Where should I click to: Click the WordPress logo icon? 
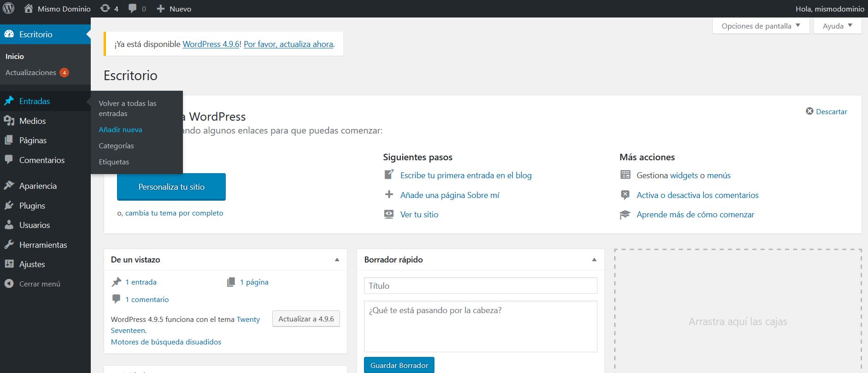(9, 8)
